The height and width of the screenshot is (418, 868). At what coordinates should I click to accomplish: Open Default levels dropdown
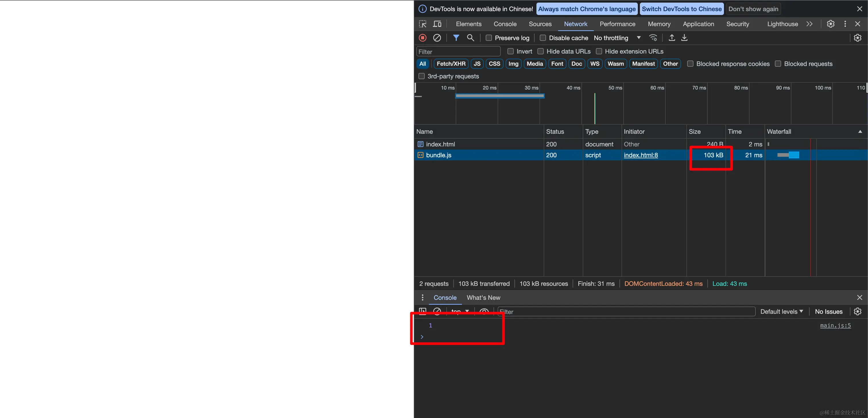(x=782, y=312)
